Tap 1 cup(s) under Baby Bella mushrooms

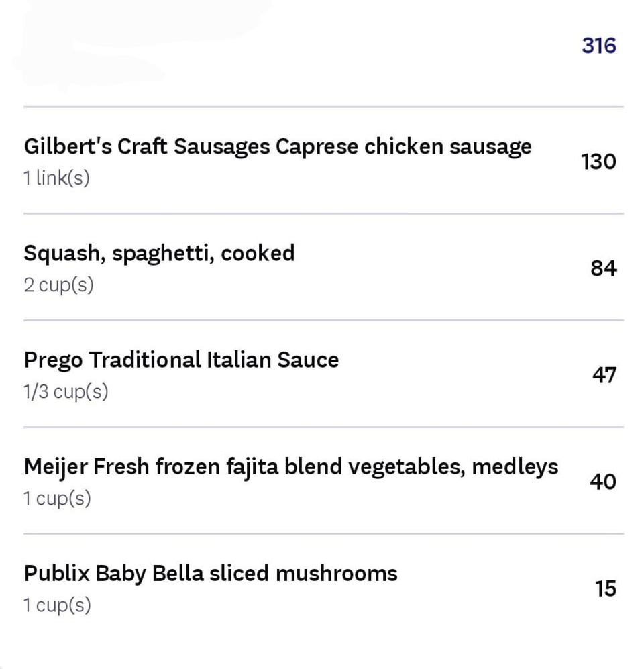point(57,605)
